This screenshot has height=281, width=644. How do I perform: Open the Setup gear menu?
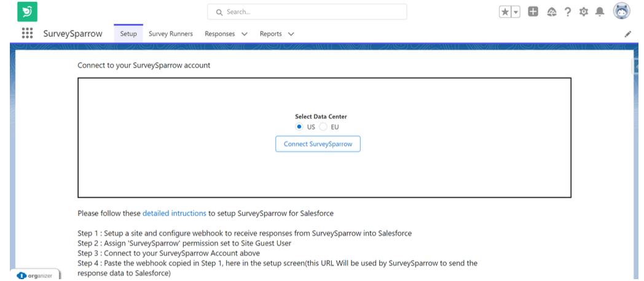pyautogui.click(x=583, y=12)
